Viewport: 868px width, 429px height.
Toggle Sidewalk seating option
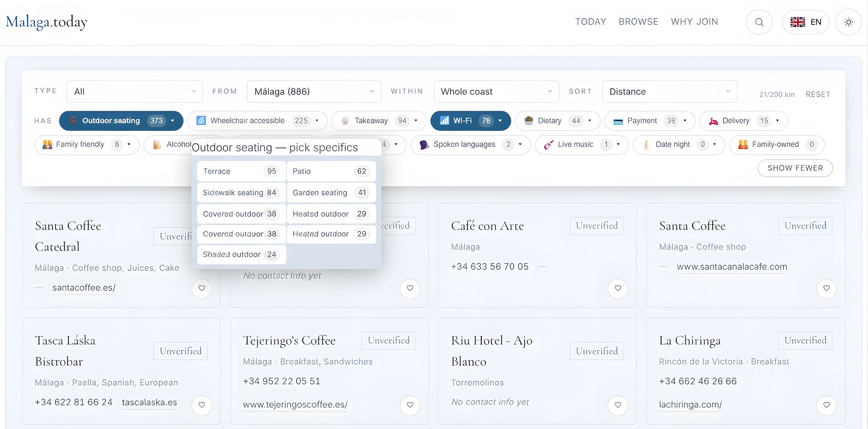click(x=241, y=193)
